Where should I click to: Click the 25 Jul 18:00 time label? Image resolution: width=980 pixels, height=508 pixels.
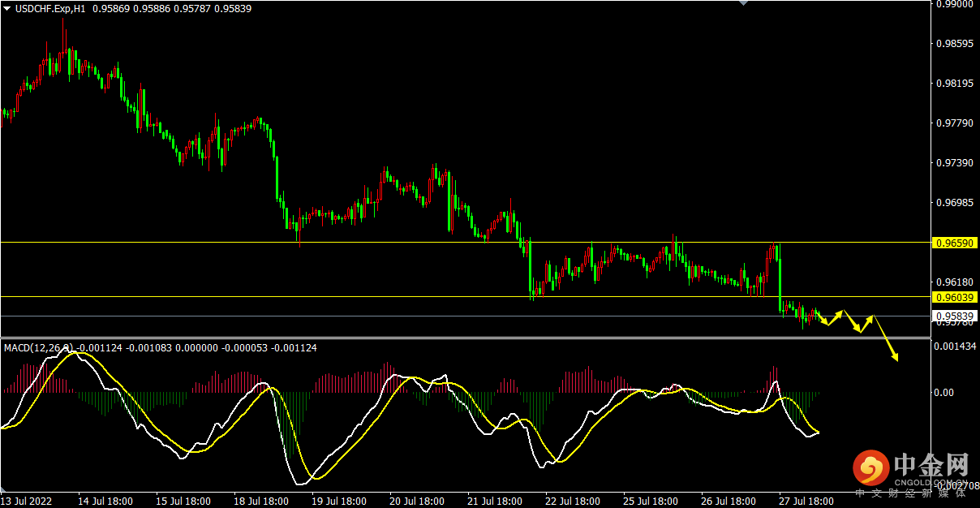click(651, 502)
